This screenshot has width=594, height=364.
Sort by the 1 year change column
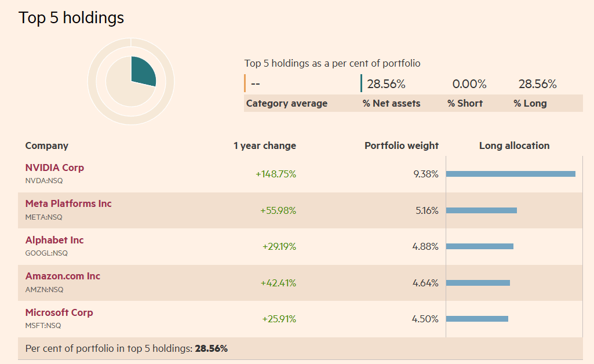pos(265,145)
